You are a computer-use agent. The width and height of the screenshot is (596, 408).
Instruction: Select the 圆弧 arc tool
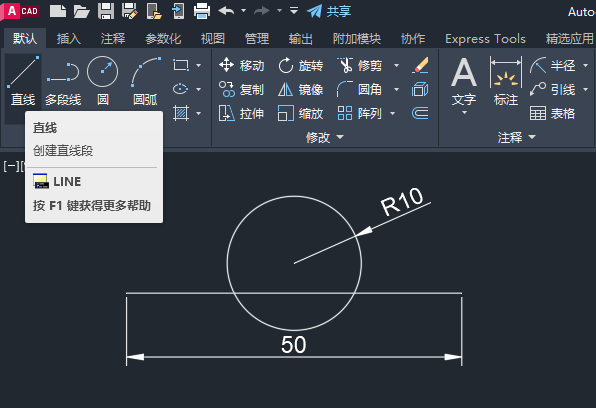click(146, 81)
